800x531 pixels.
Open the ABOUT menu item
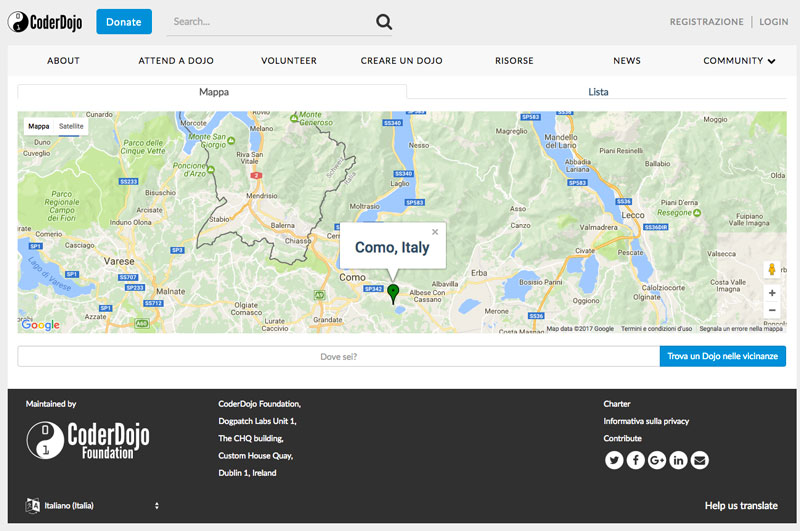pyautogui.click(x=63, y=61)
